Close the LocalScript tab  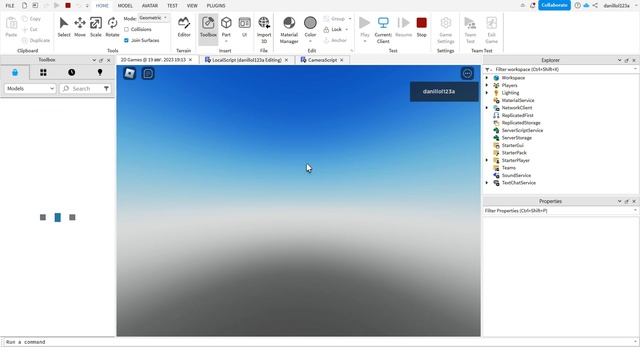point(286,60)
